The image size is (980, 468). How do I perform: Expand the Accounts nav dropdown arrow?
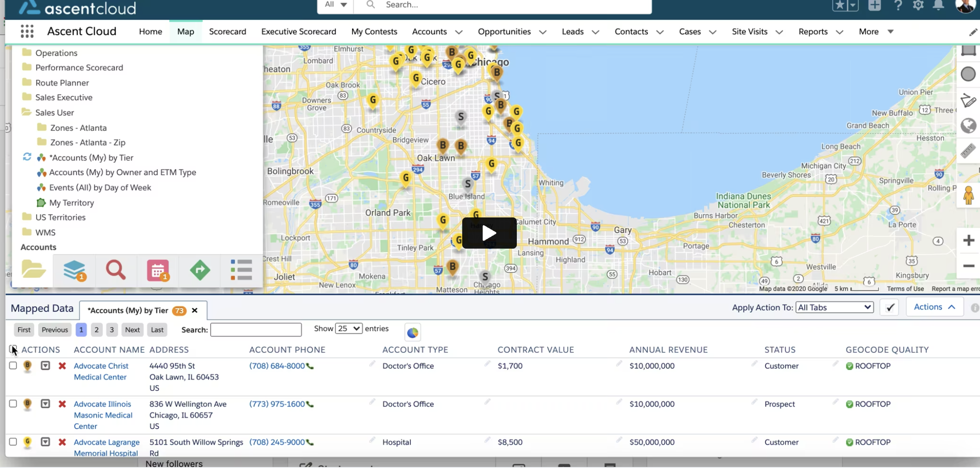coord(459,32)
